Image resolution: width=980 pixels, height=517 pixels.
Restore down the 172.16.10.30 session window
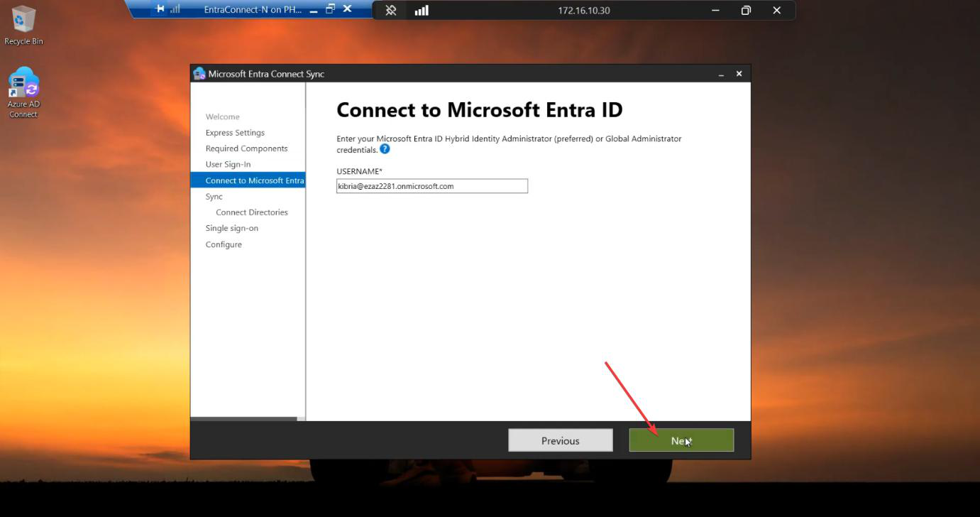tap(746, 11)
